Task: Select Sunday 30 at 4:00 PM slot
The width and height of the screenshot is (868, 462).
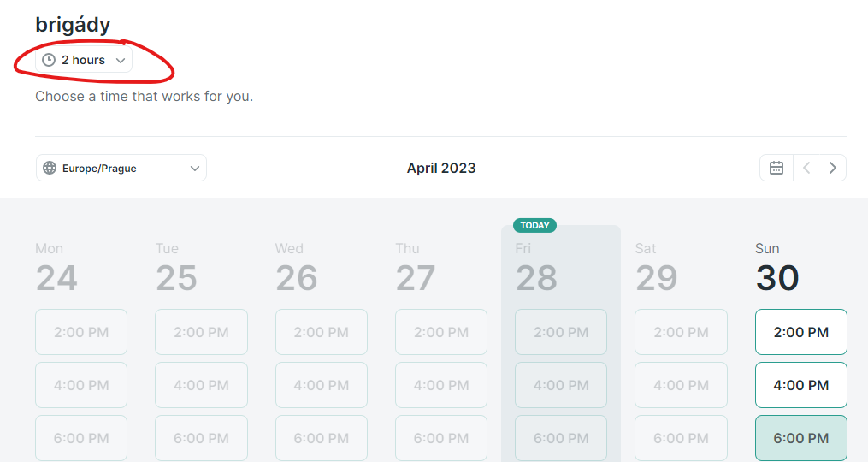Action: coord(801,385)
